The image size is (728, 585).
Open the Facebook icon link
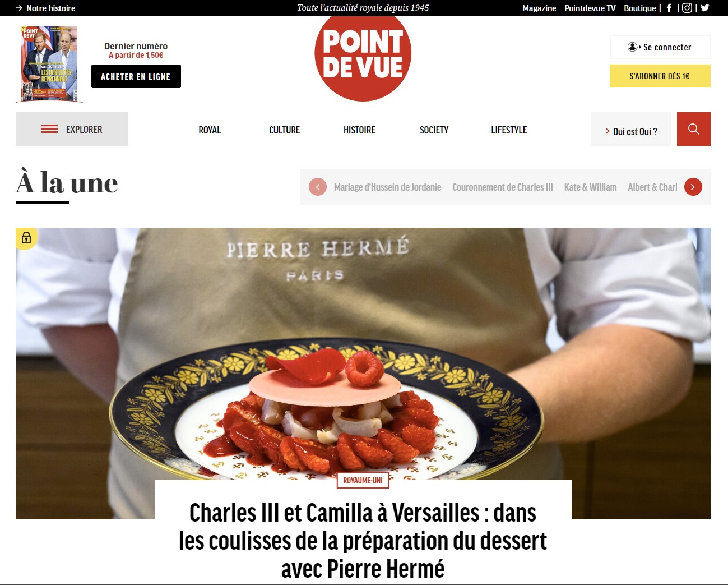(669, 8)
